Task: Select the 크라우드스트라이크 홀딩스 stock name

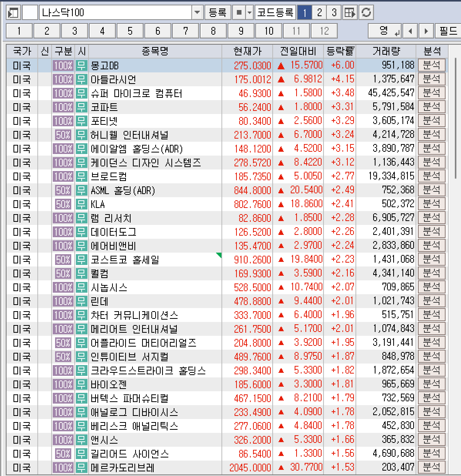Action: (x=148, y=370)
